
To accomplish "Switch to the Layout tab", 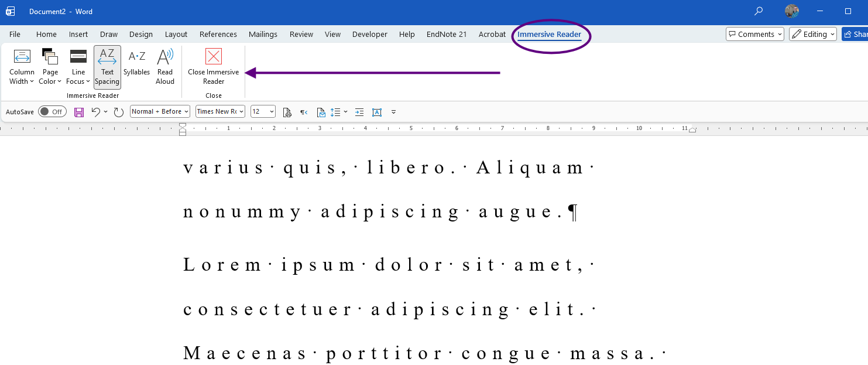I will click(176, 34).
